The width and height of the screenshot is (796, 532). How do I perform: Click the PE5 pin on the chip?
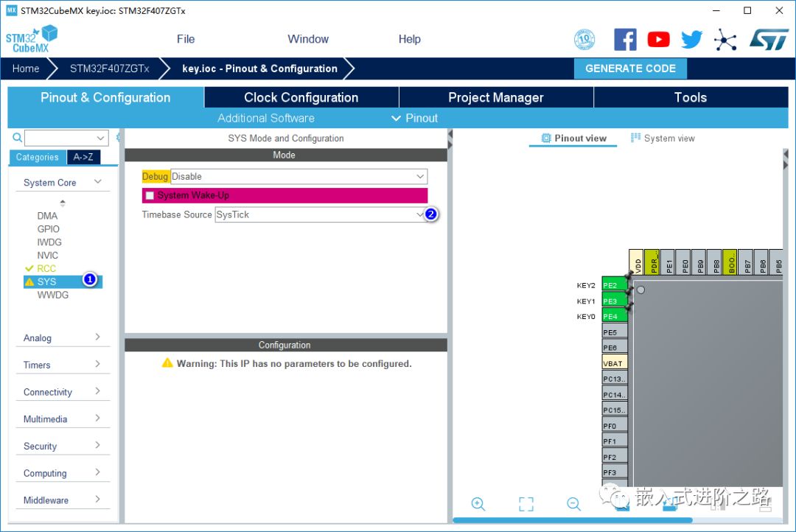point(614,332)
